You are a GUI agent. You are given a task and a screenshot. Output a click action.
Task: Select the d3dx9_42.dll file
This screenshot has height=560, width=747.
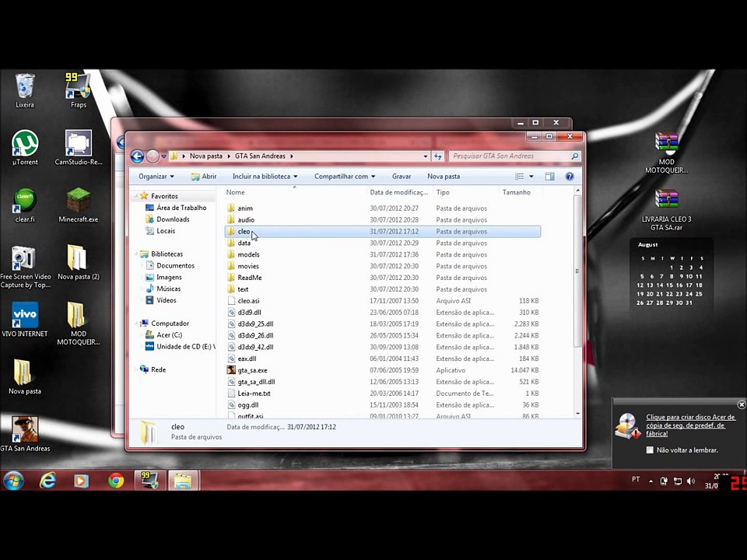pyautogui.click(x=383, y=347)
